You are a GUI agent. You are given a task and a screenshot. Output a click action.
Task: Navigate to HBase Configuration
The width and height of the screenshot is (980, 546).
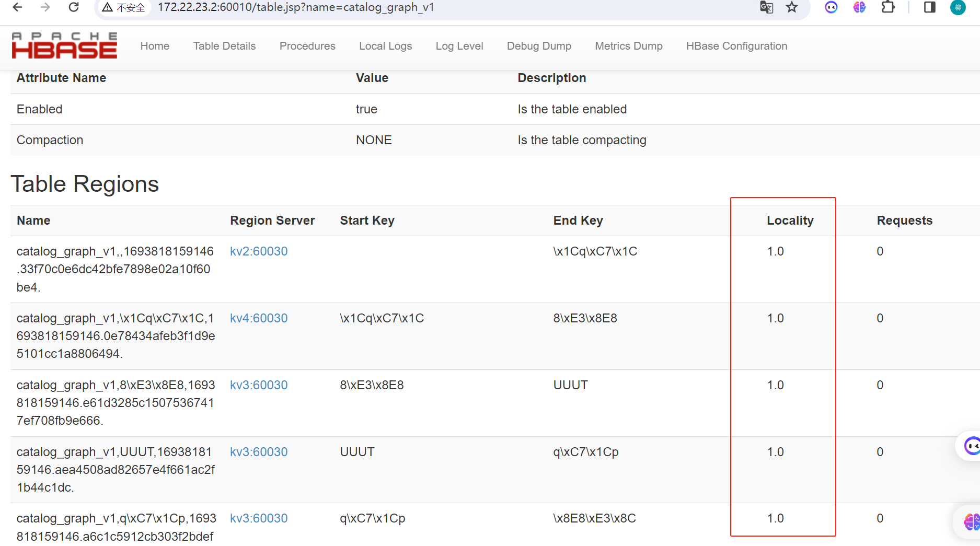click(x=736, y=46)
